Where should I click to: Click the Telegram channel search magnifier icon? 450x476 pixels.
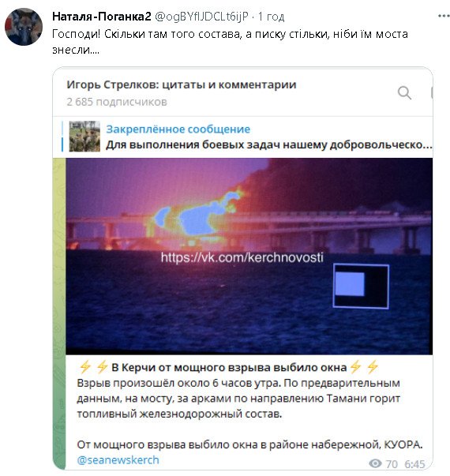coord(404,92)
